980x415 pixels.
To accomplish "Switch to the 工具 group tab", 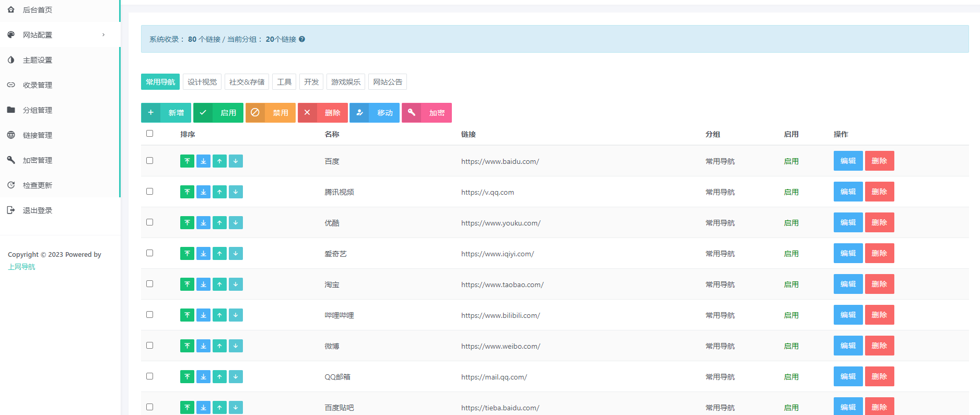I will point(284,82).
